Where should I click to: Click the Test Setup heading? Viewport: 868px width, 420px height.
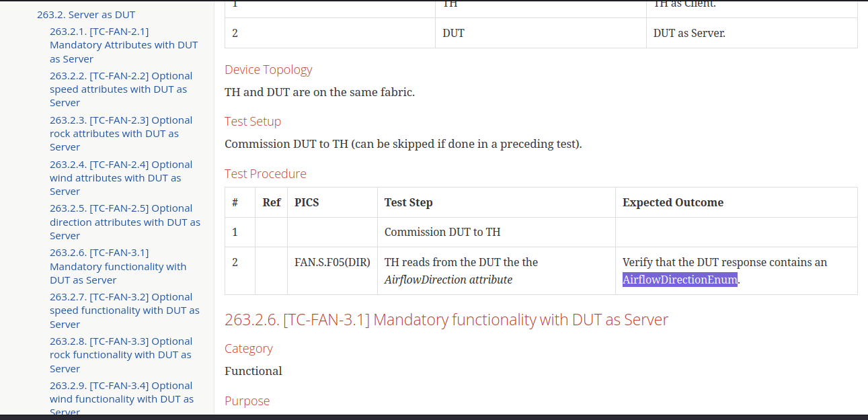coord(253,122)
